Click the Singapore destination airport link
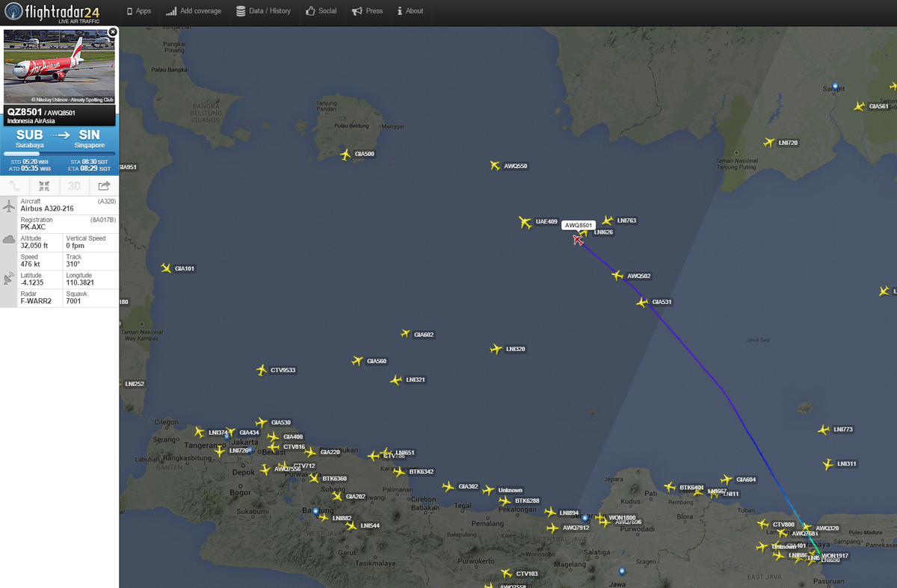 point(89,140)
